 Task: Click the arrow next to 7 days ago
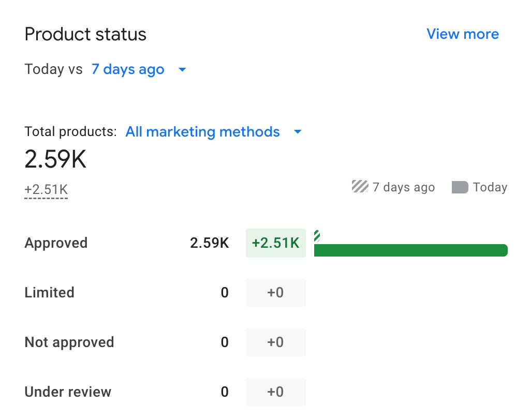click(182, 69)
